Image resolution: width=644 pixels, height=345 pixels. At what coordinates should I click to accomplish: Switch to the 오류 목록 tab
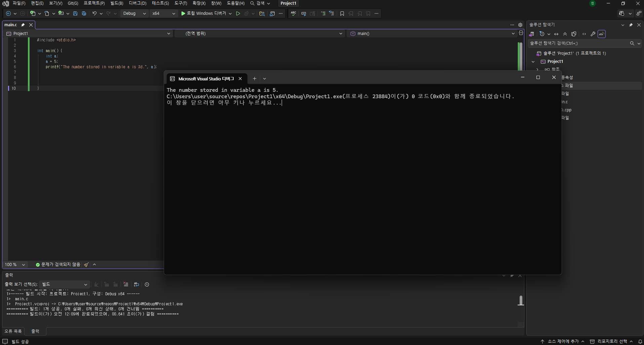coord(13,331)
